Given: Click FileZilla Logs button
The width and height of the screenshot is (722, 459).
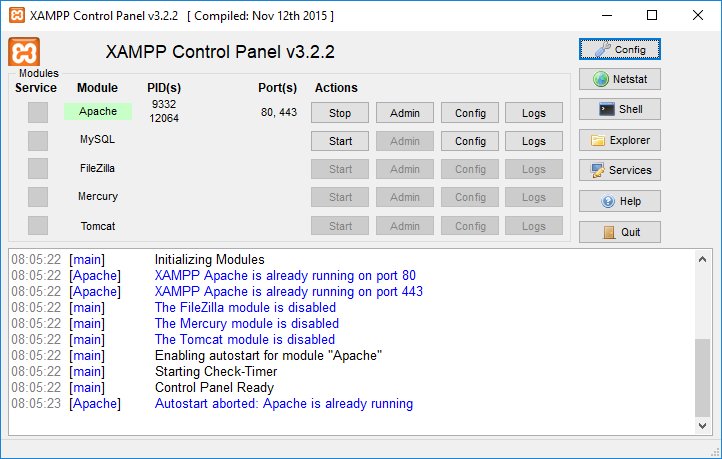Looking at the screenshot, I should tap(534, 169).
